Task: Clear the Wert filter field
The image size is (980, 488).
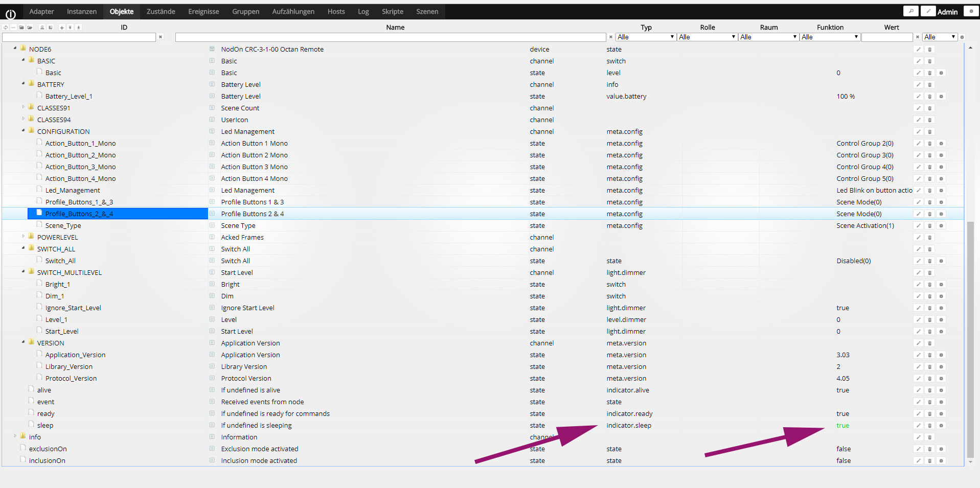Action: pos(917,37)
